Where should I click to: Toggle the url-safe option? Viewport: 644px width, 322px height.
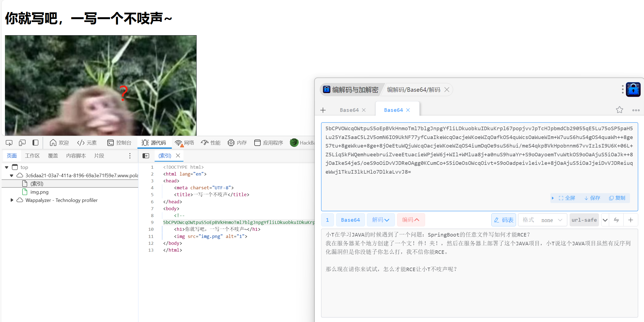tap(584, 220)
